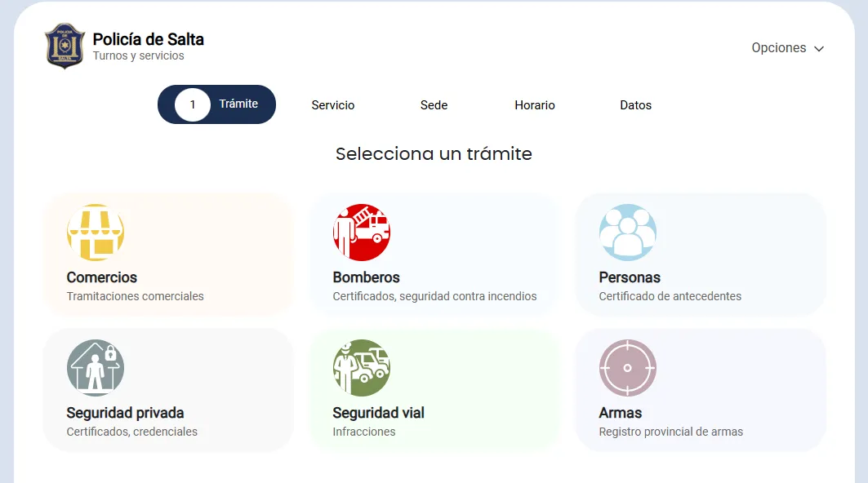Click the step 1 number circle
The width and height of the screenshot is (868, 483).
[x=192, y=104]
